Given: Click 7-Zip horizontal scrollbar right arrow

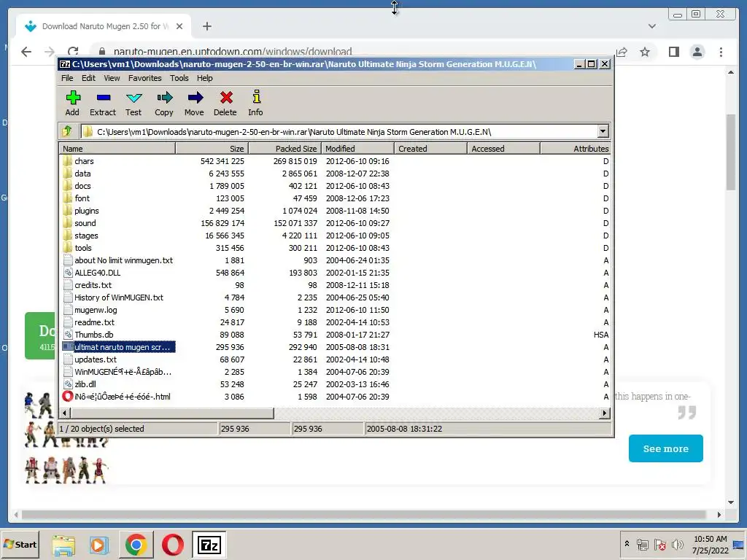Looking at the screenshot, I should (605, 413).
